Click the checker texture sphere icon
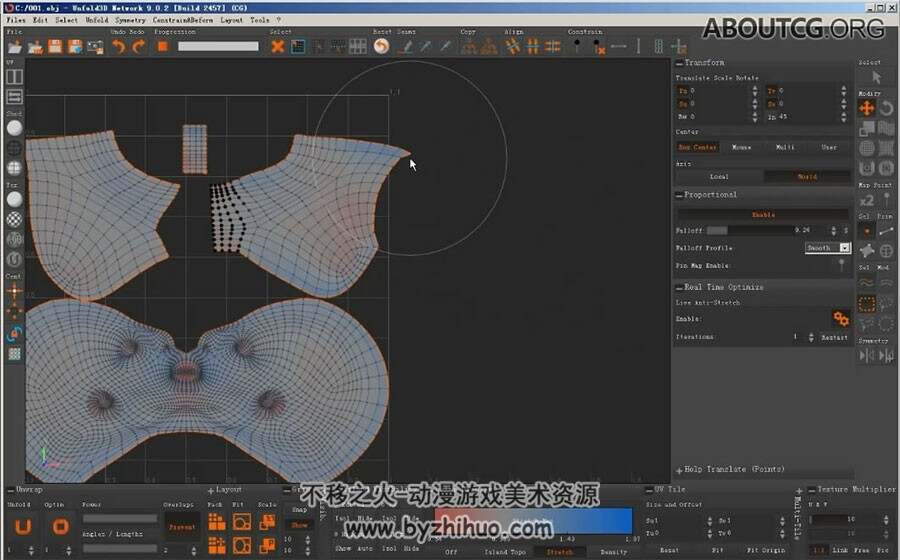Image resolution: width=900 pixels, height=560 pixels. [14, 219]
